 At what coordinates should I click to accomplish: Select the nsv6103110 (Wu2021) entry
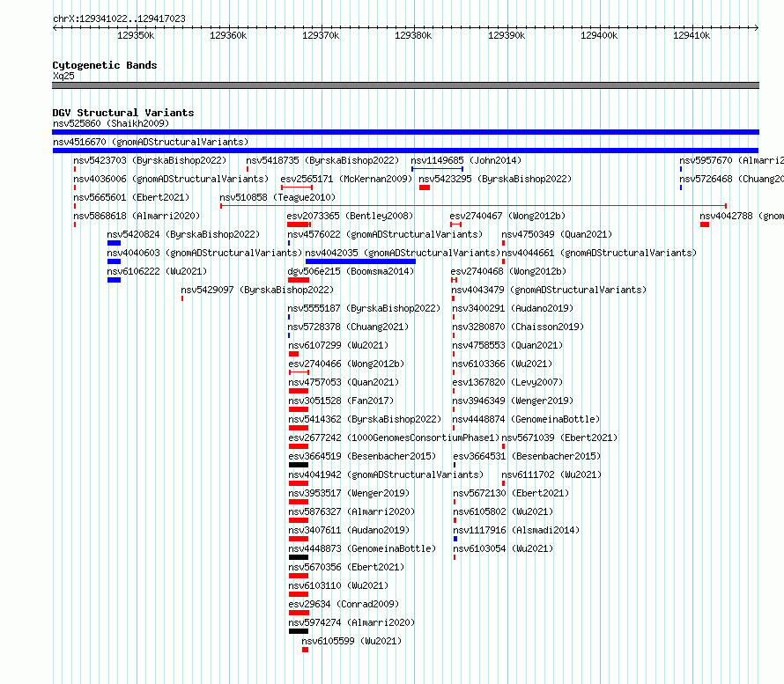[x=338, y=585]
